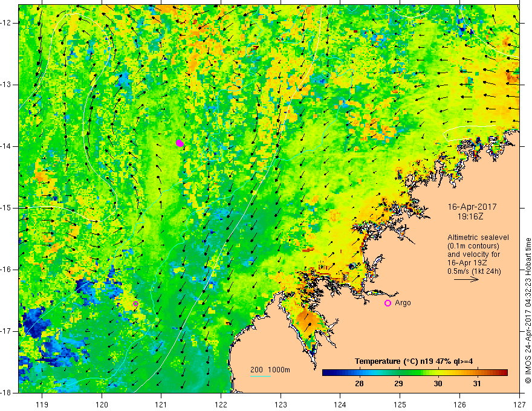Click the 'Altimetric sealevel' caption line
This screenshot has height=411, width=532.
coord(478,238)
